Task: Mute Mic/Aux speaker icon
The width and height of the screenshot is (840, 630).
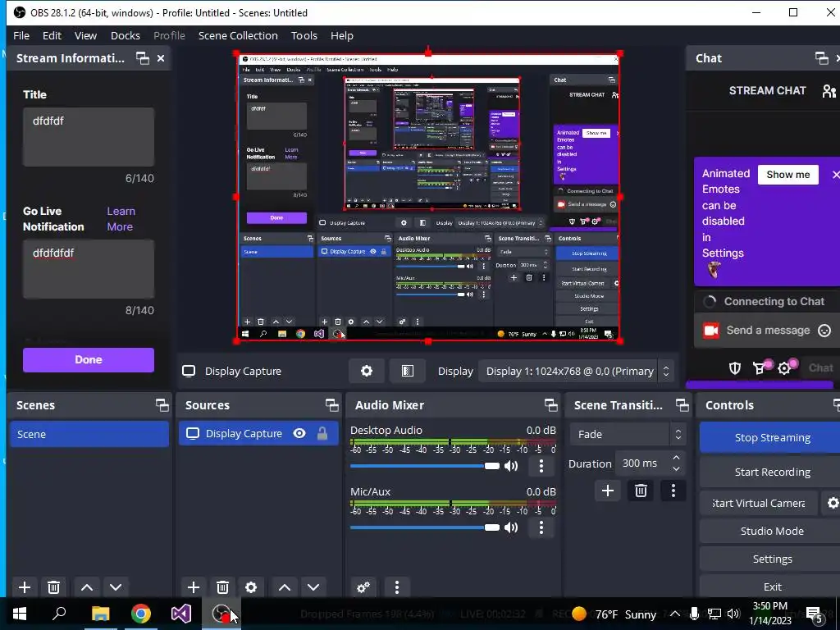Action: 511,527
